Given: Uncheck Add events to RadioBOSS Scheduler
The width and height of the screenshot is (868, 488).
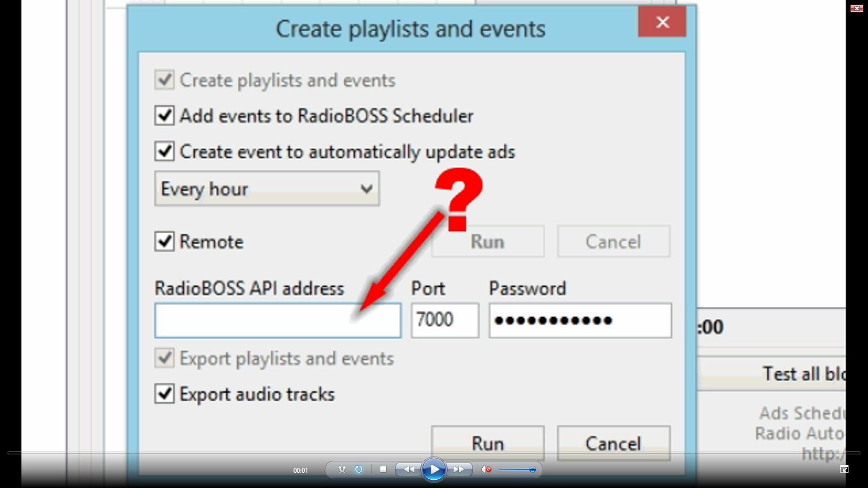Looking at the screenshot, I should 164,115.
